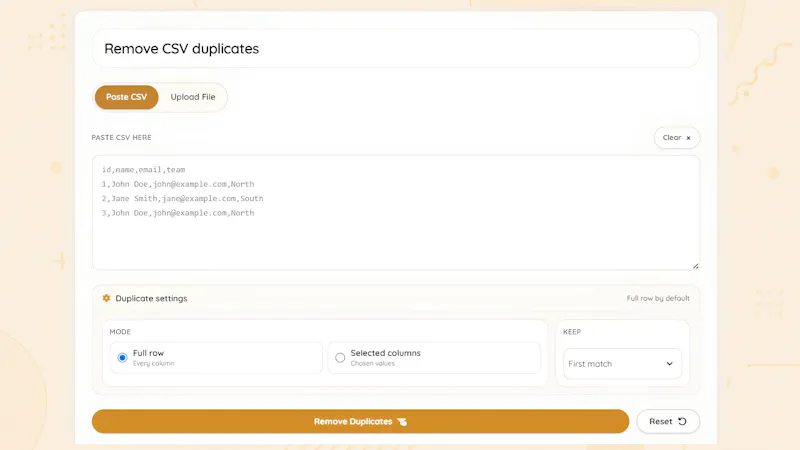Click the 'Remove CSV duplicates' heading
800x450 pixels.
tap(182, 48)
